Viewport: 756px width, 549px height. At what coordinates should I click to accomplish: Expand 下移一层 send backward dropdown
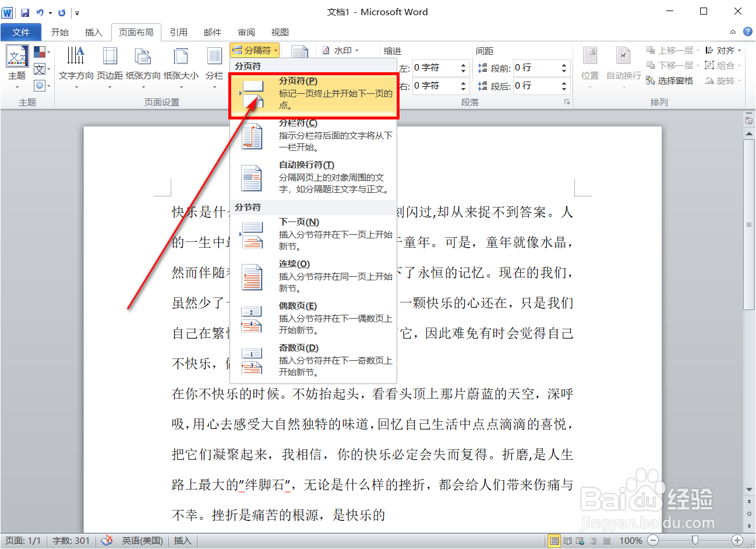click(698, 65)
